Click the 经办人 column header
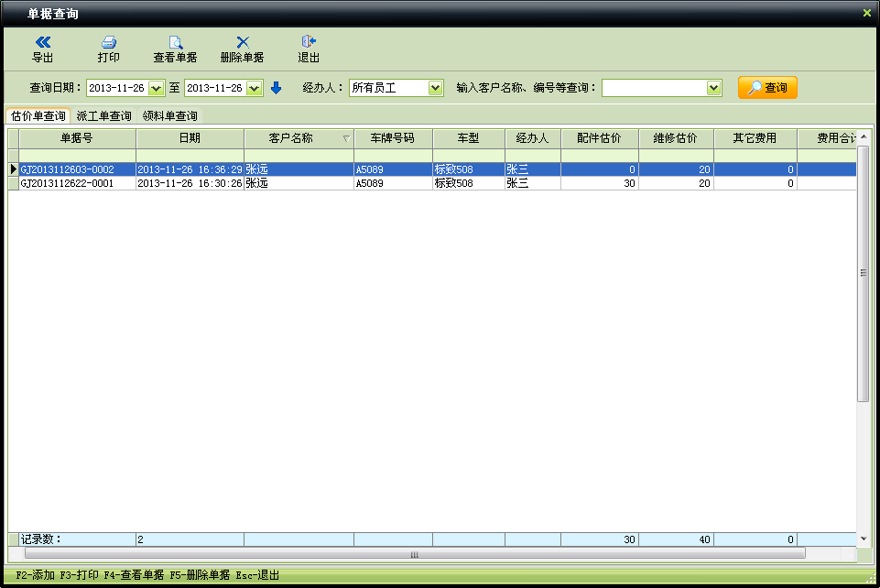Image resolution: width=880 pixels, height=588 pixels. pyautogui.click(x=533, y=138)
